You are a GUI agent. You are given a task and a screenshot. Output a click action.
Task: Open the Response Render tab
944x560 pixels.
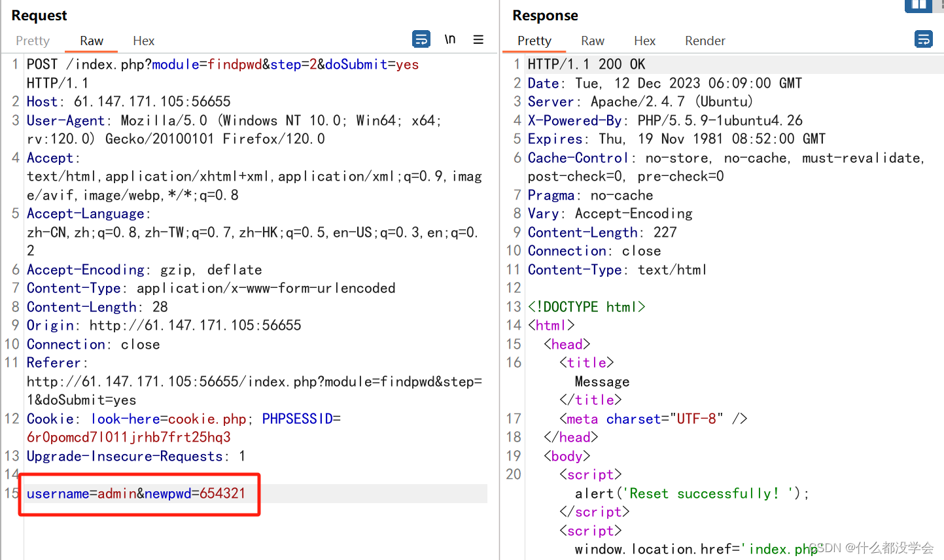[x=705, y=41]
